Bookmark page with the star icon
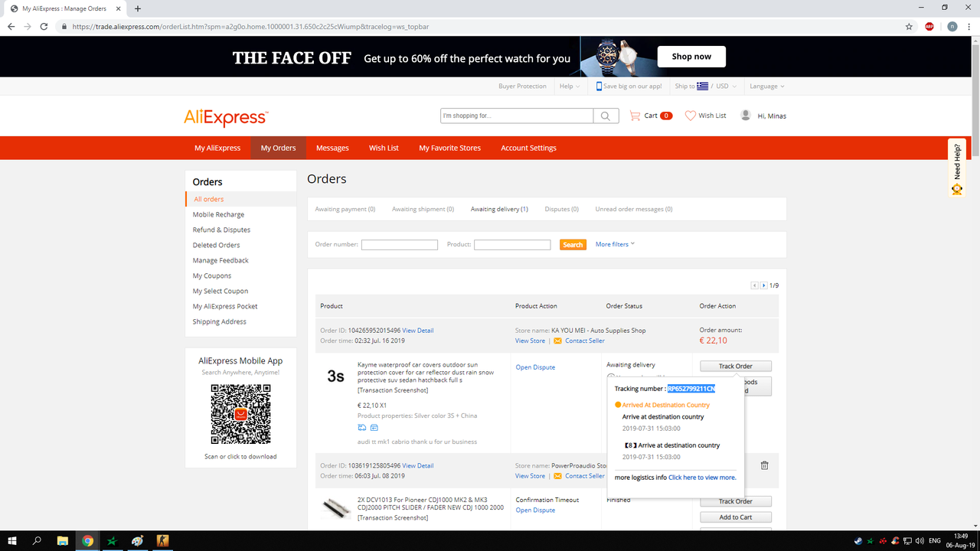980x551 pixels. tap(909, 26)
